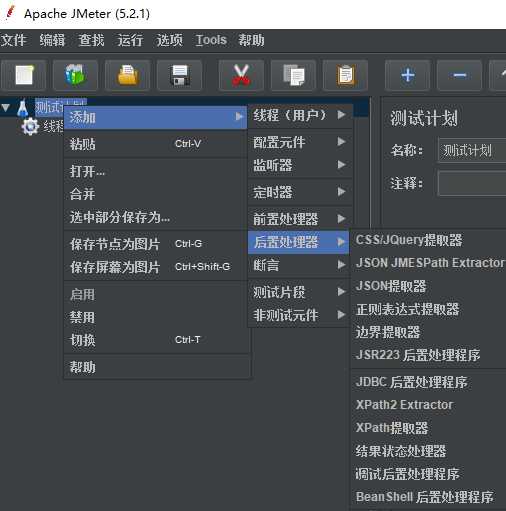
Task: Expand the 配置元件 submenu
Action: pyautogui.click(x=300, y=142)
